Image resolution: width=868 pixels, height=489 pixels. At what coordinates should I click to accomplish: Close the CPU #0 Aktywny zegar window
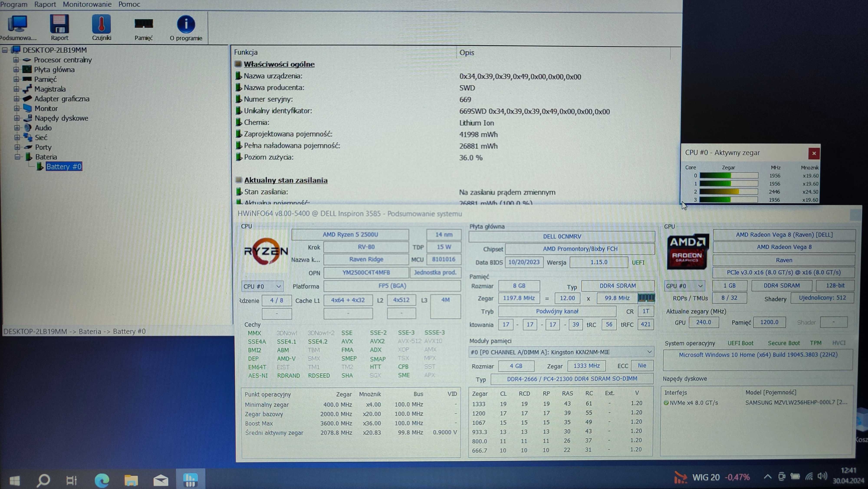click(814, 154)
